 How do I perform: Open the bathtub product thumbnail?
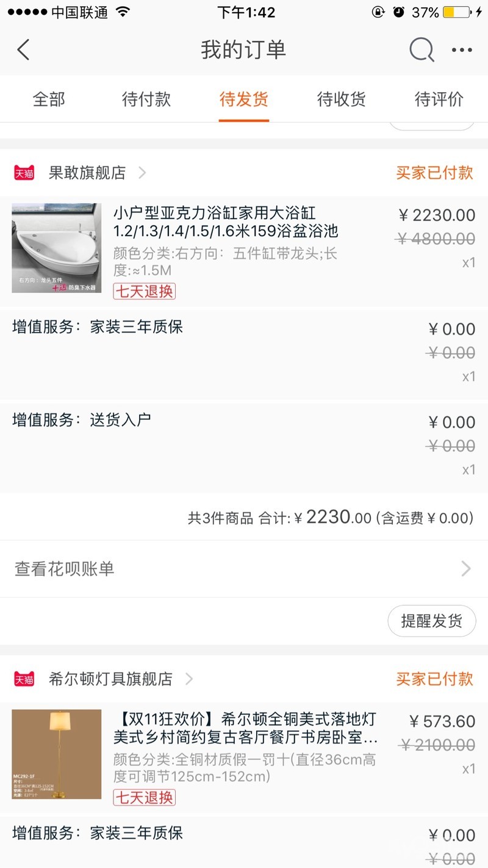(57, 248)
